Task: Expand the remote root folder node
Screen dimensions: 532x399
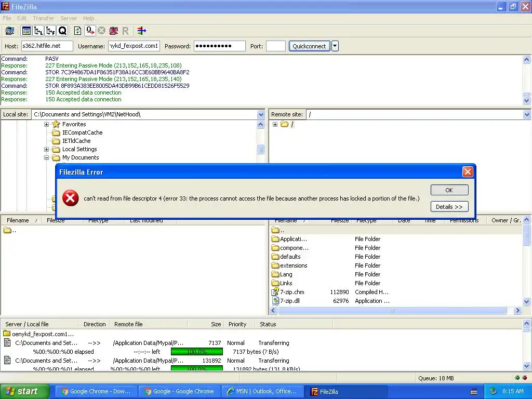Action: (275, 124)
